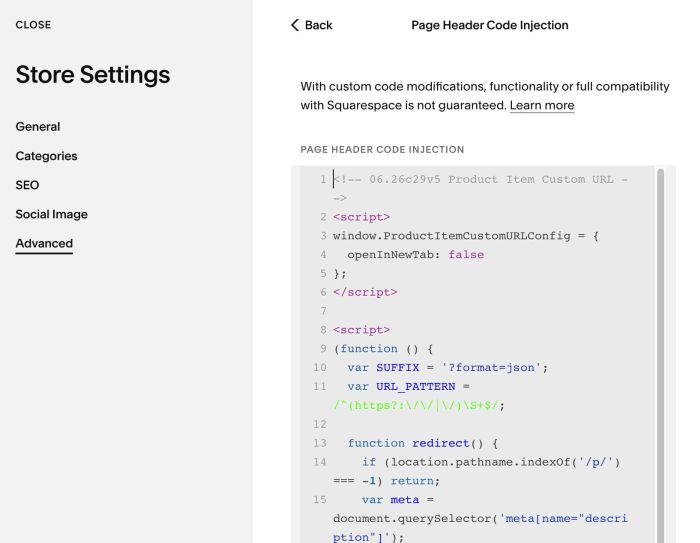Viewport: 700px width, 543px height.
Task: Click location.pathname.indexOf on line 14
Action: [x=480, y=462]
